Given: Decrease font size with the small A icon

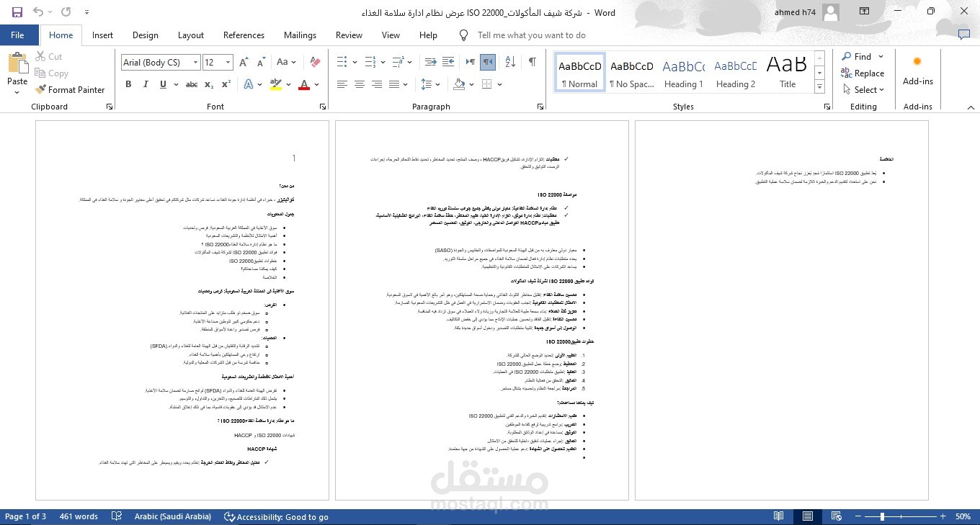Looking at the screenshot, I should 260,63.
